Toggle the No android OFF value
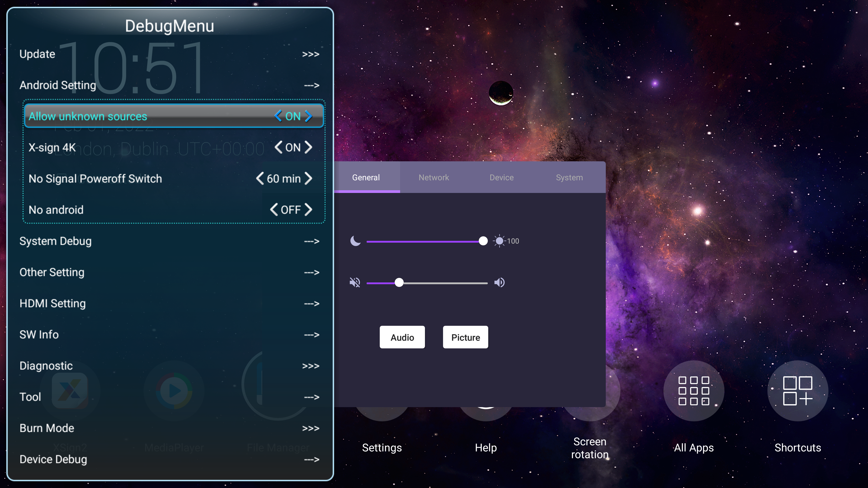The height and width of the screenshot is (488, 868). pyautogui.click(x=290, y=209)
